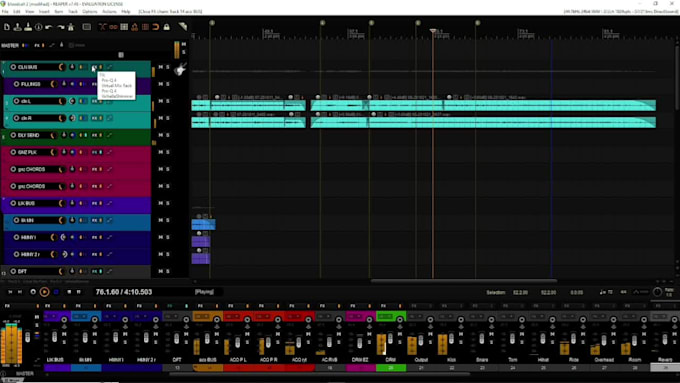This screenshot has height=383, width=680.
Task: Open the Insert menu
Action: (x=44, y=11)
